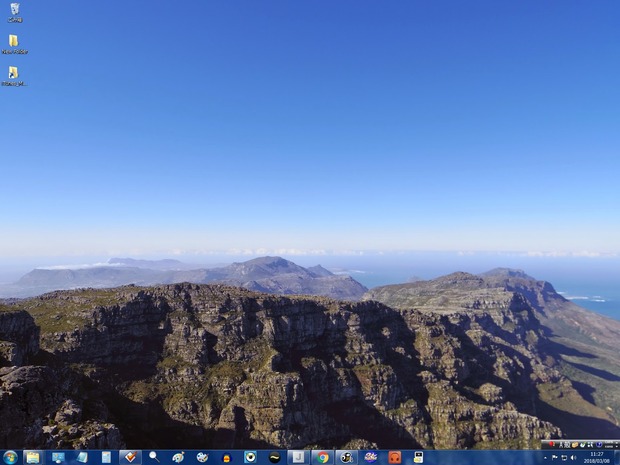The width and height of the screenshot is (620, 465).
Task: Open the eye icon app in taskbar
Action: click(x=250, y=457)
